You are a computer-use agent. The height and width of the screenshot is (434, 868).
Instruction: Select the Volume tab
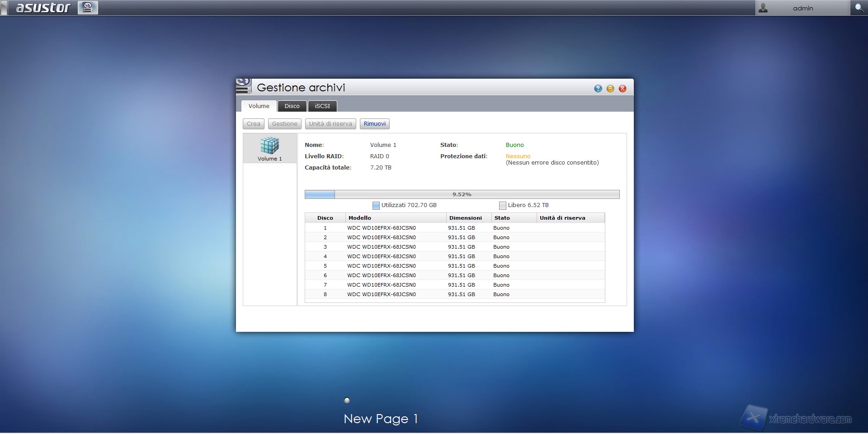point(259,106)
